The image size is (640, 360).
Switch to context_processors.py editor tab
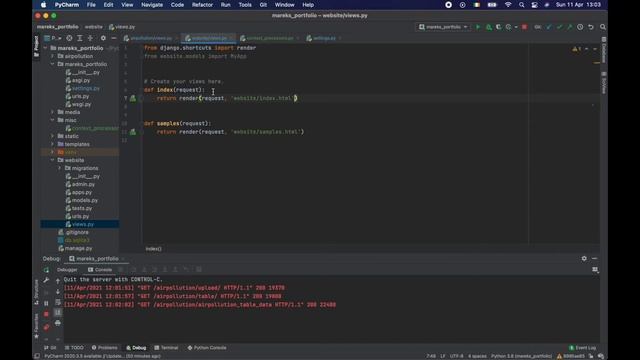pyautogui.click(x=269, y=38)
